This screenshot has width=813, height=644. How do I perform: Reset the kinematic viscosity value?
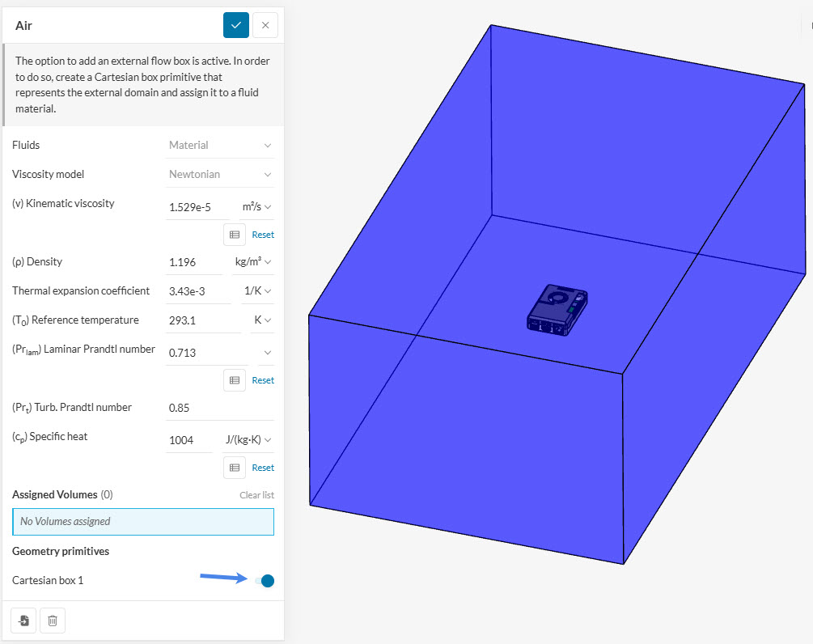click(263, 235)
